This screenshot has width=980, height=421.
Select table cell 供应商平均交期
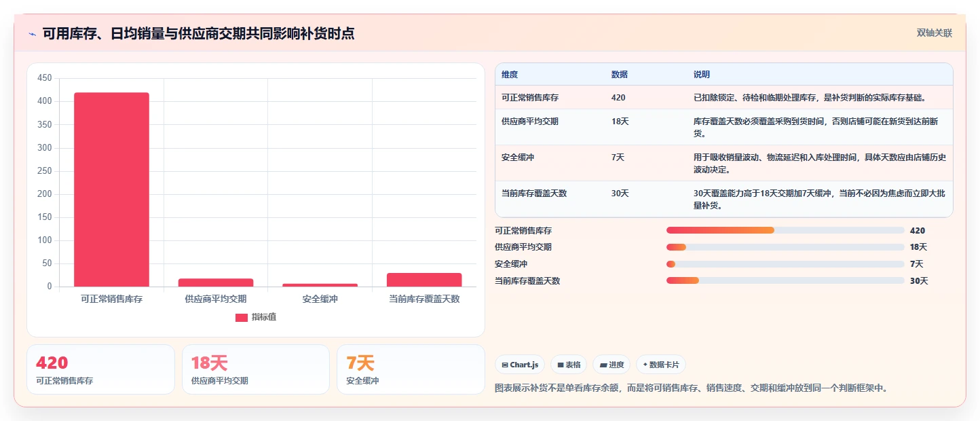[x=530, y=122]
